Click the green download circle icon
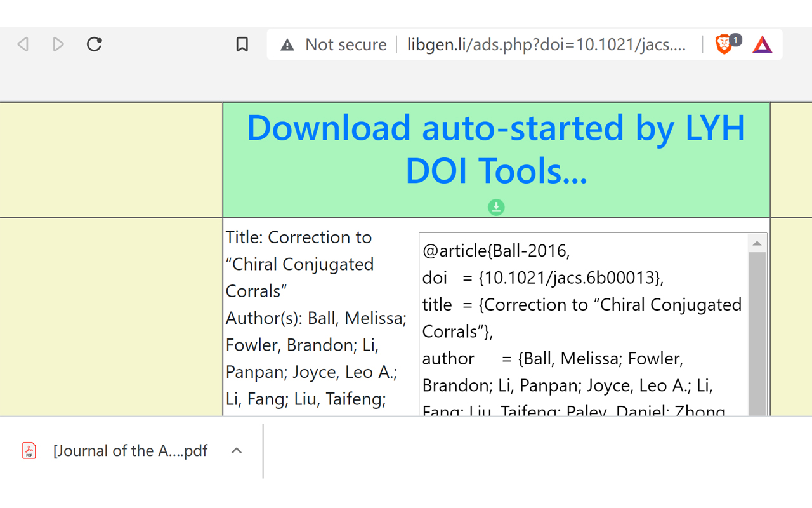 coord(496,207)
